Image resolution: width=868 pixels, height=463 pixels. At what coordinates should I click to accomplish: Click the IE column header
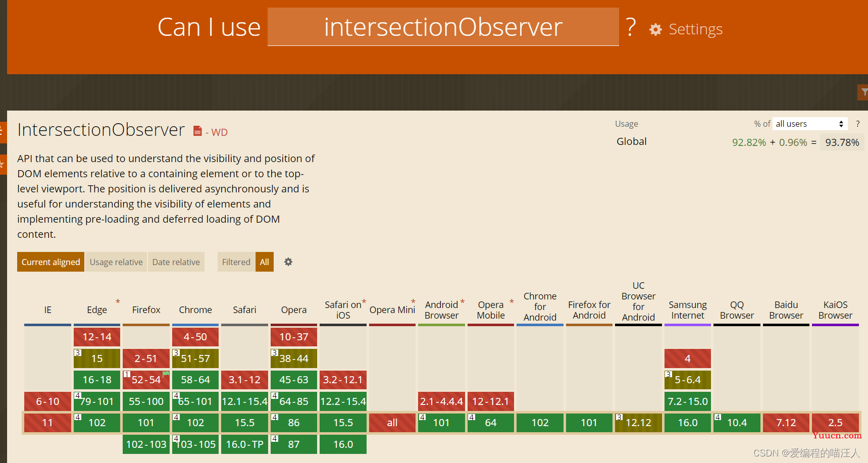click(48, 310)
